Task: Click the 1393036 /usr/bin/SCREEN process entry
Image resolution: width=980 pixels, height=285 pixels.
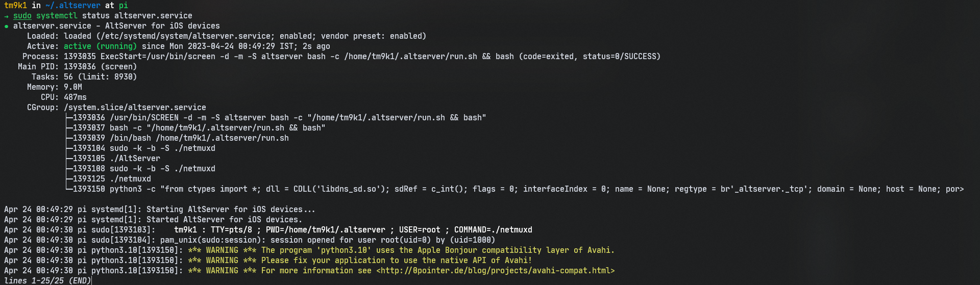Action: tap(279, 118)
